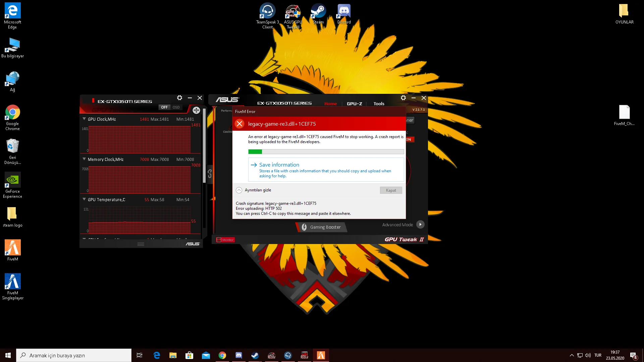Screen dimensions: 644x362
Task: Collapse the GPU Clock graph
Action: coord(84,119)
